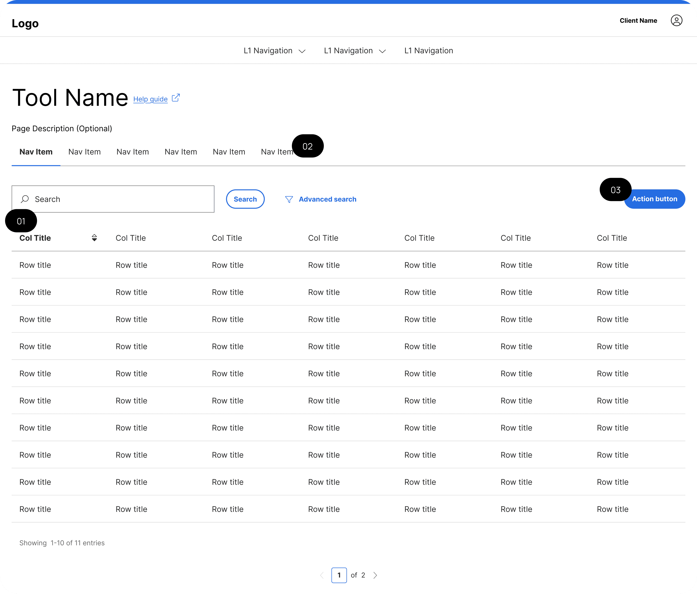
Task: Click the sort arrows on first column
Action: pyautogui.click(x=94, y=238)
